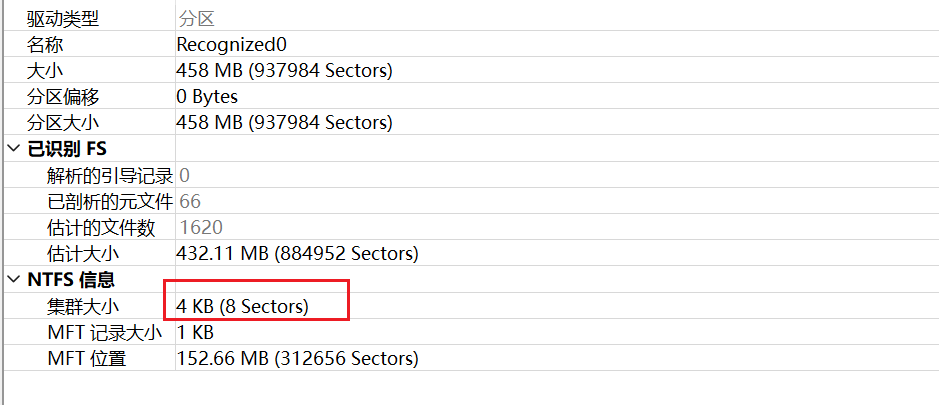Select the 分区偏移 property label
The image size is (939, 405).
[63, 97]
